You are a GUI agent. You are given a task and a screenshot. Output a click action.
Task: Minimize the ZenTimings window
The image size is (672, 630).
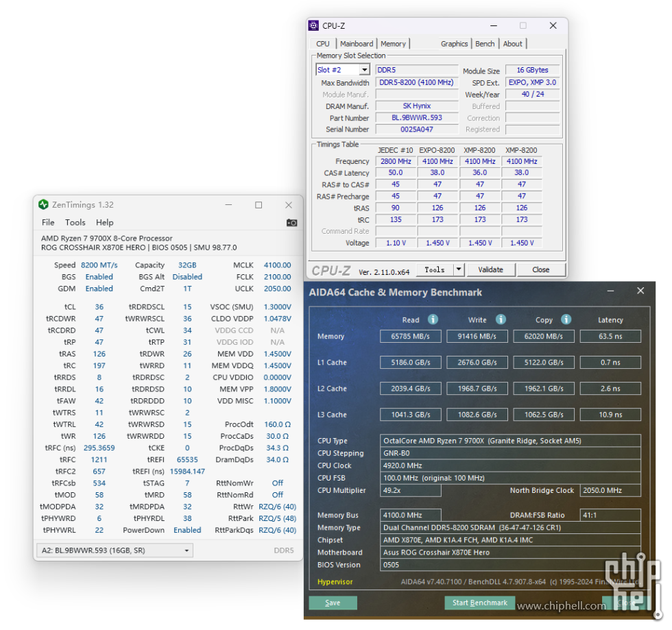(x=228, y=205)
